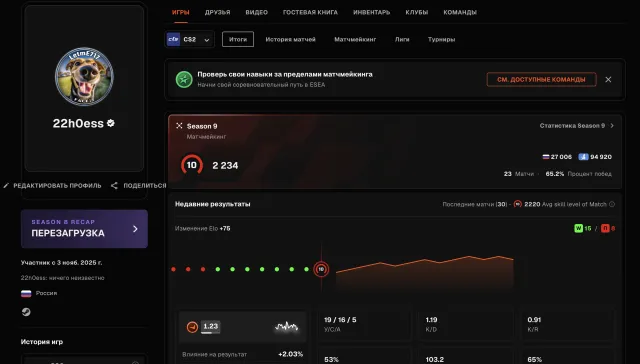The image size is (640, 364).
Task: Click the green ESEA star icon
Action: click(184, 80)
